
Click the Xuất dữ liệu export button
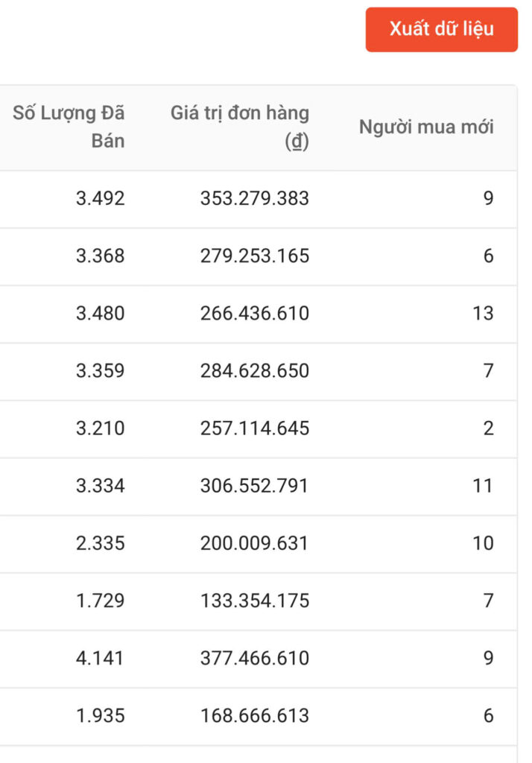(441, 30)
